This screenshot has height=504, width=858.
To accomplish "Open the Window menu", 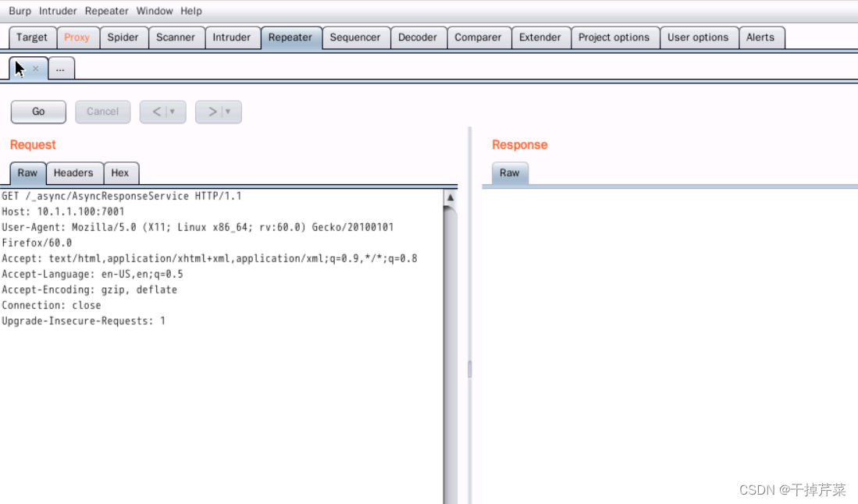I will click(155, 11).
